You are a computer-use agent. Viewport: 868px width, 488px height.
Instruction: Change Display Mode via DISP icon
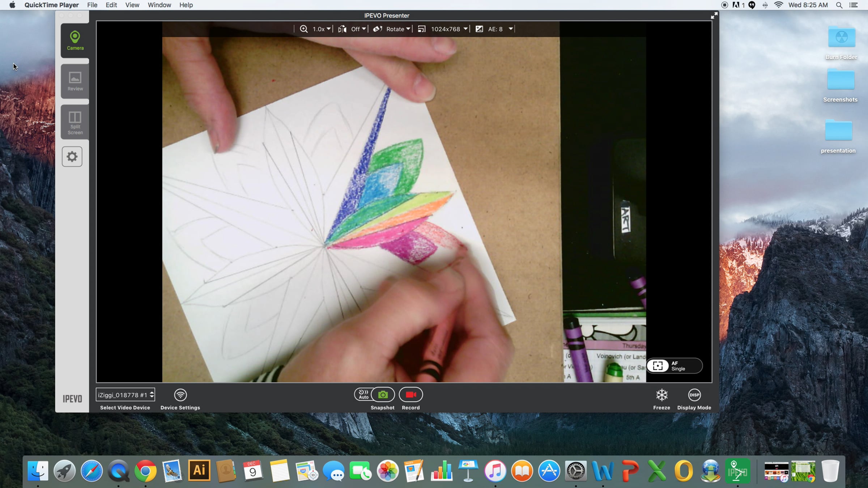pos(694,395)
